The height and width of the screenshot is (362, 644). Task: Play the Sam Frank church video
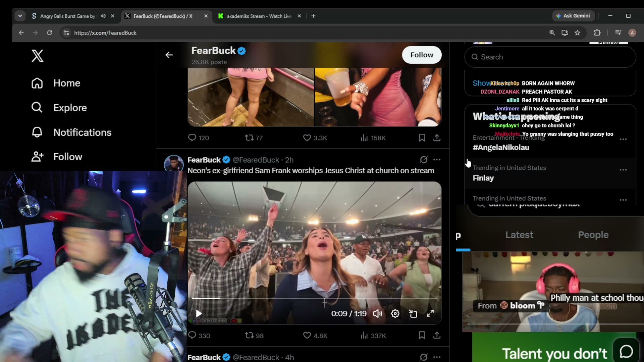point(199,314)
